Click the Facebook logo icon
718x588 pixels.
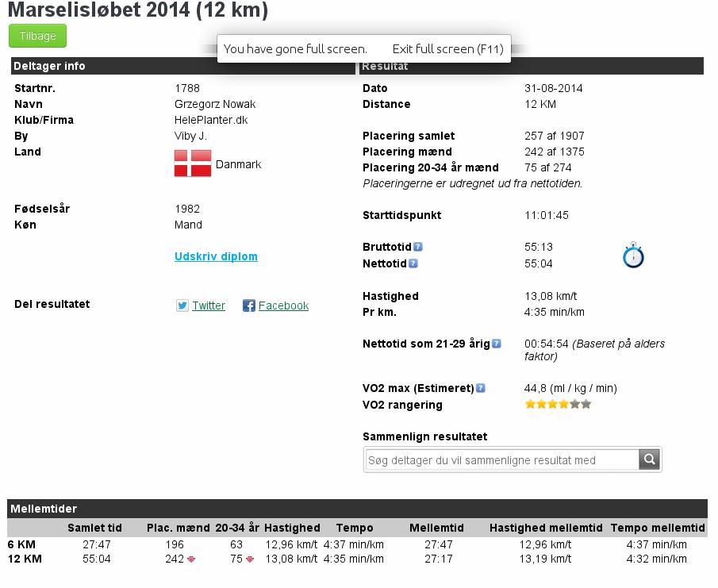tap(249, 306)
